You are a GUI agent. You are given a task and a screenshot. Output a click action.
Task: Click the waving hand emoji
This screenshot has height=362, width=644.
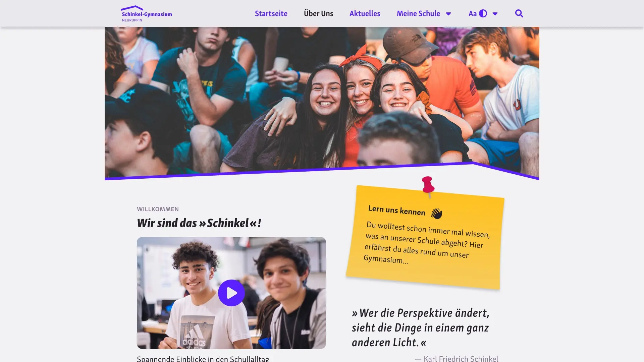coord(436,214)
